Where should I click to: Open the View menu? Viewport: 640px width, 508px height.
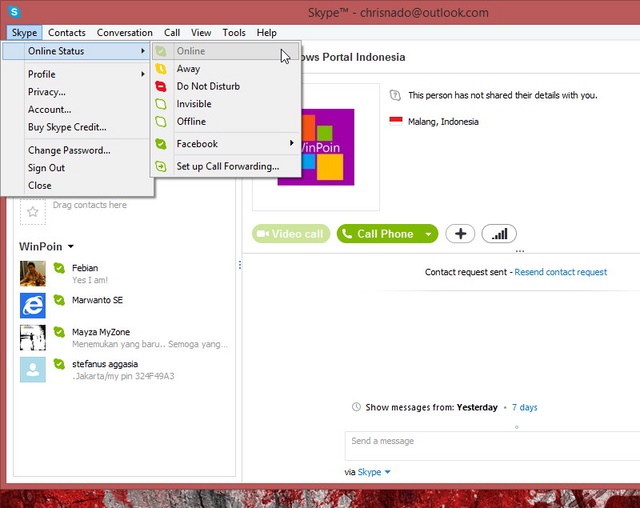click(x=201, y=33)
